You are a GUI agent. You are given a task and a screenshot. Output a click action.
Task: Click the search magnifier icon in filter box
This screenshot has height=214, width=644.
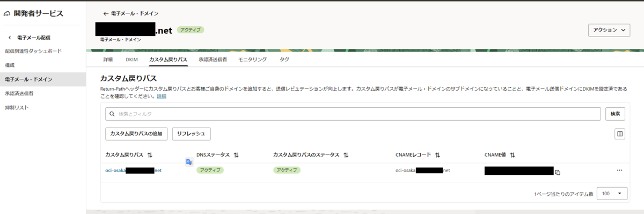(112, 114)
